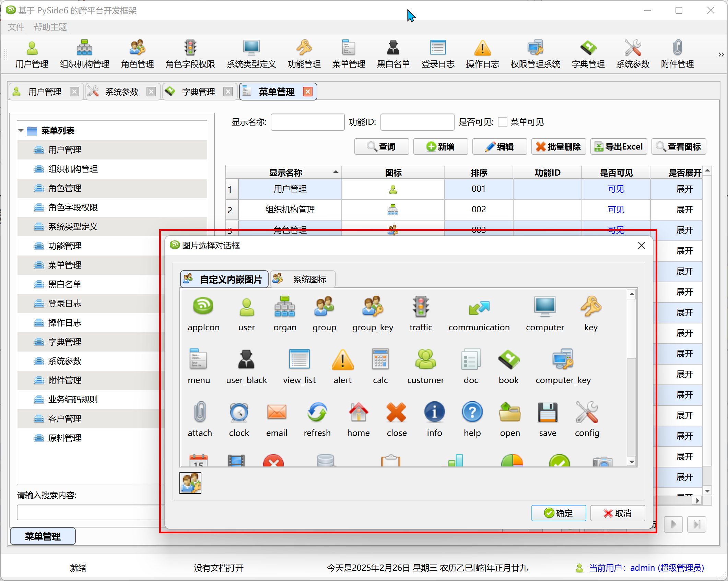Image resolution: width=728 pixels, height=581 pixels.
Task: Open 字典管理 toolbar icon
Action: (x=588, y=54)
